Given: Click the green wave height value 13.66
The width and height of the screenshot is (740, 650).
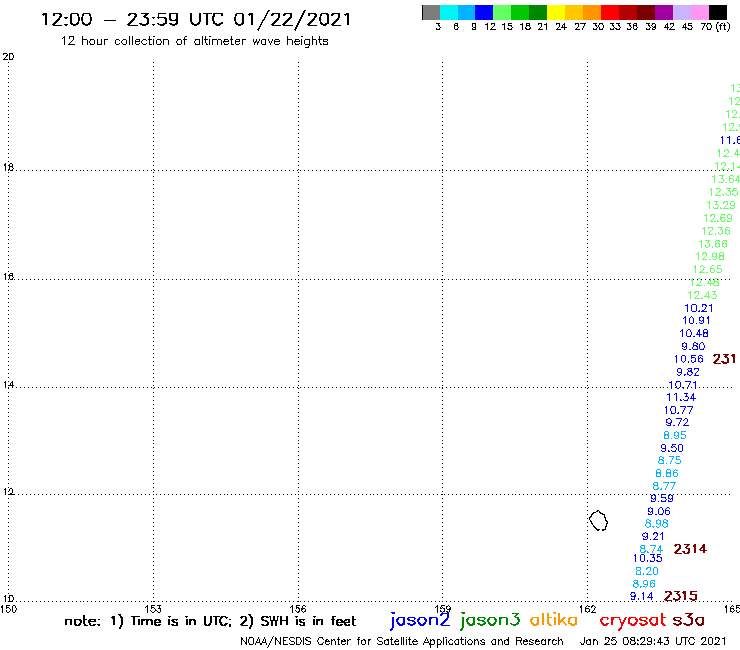Looking at the screenshot, I should click(x=713, y=244).
